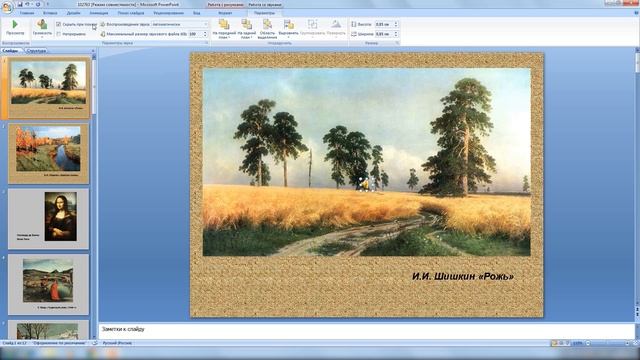
Task: Open Параметры звука dialog launcher
Action: [207, 43]
